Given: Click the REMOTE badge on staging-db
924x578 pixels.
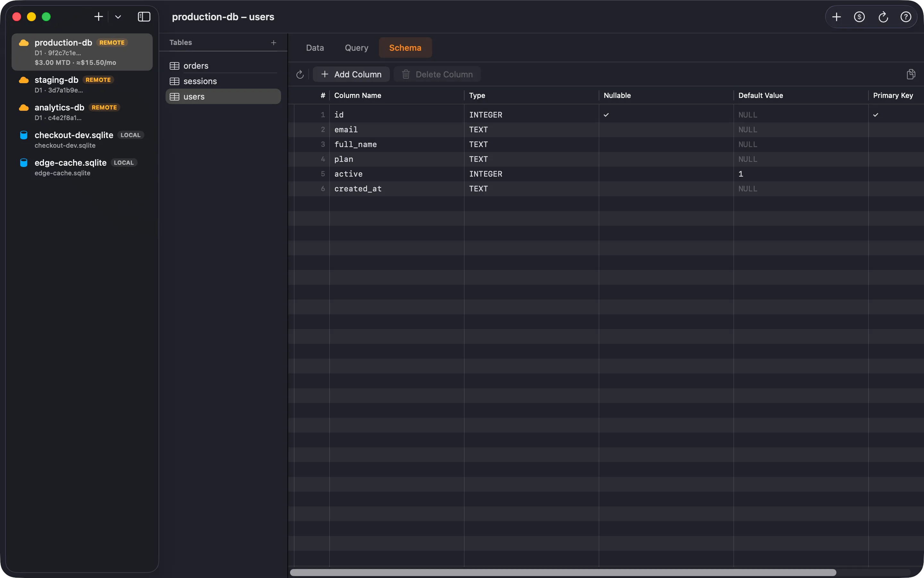Looking at the screenshot, I should coord(98,80).
